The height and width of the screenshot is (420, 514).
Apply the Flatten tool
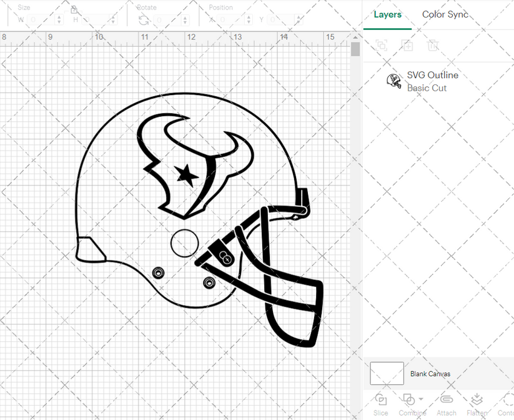(x=477, y=400)
